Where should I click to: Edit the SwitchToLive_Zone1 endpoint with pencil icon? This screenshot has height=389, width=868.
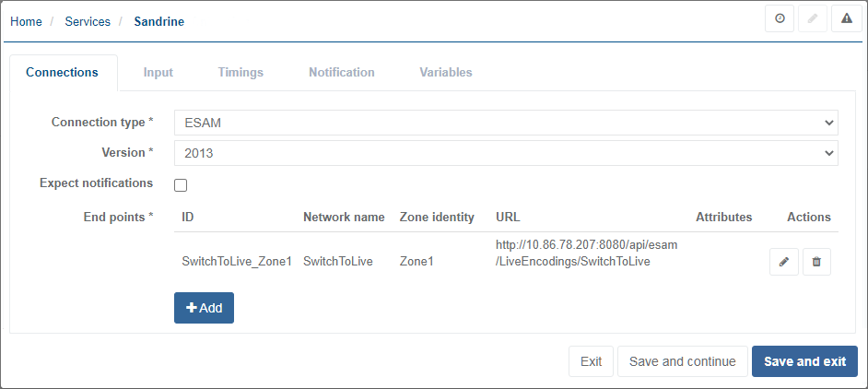click(783, 262)
